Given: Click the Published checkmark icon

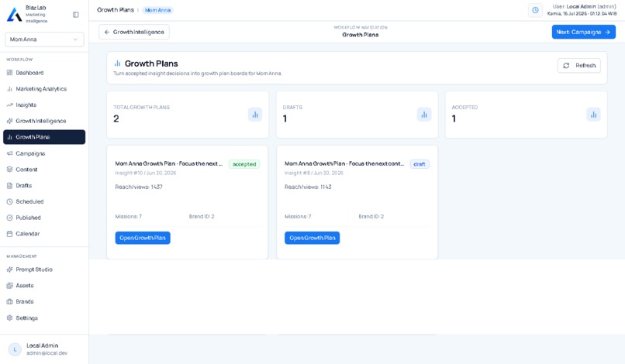Looking at the screenshot, I should (x=9, y=218).
